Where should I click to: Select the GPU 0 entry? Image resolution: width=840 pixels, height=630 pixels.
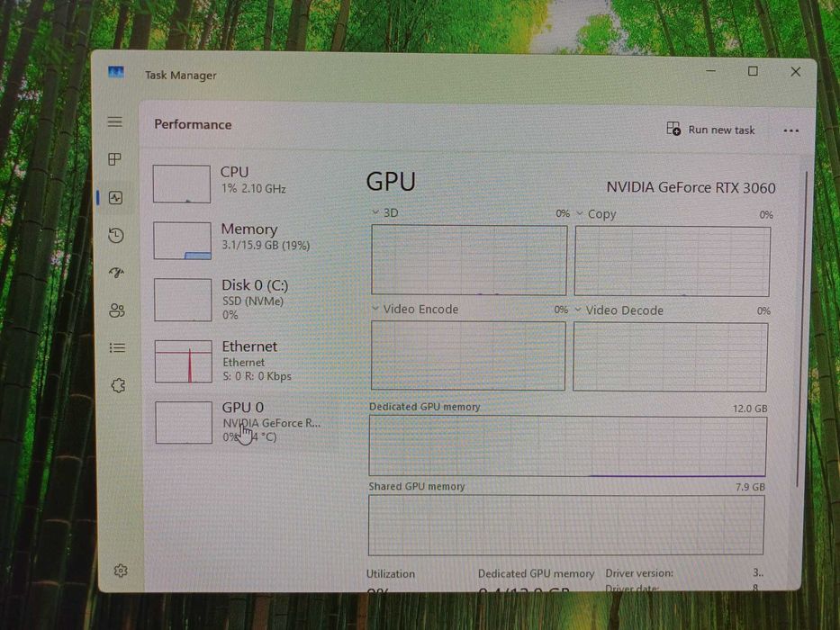click(247, 422)
